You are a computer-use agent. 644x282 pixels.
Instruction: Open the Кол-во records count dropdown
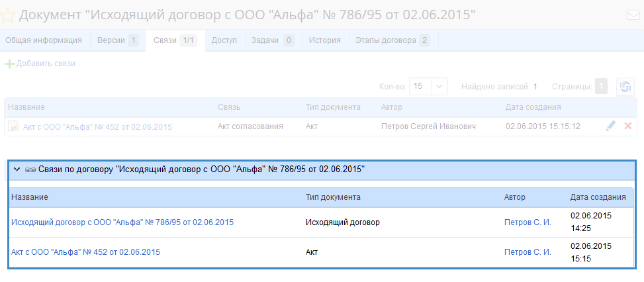click(x=439, y=86)
